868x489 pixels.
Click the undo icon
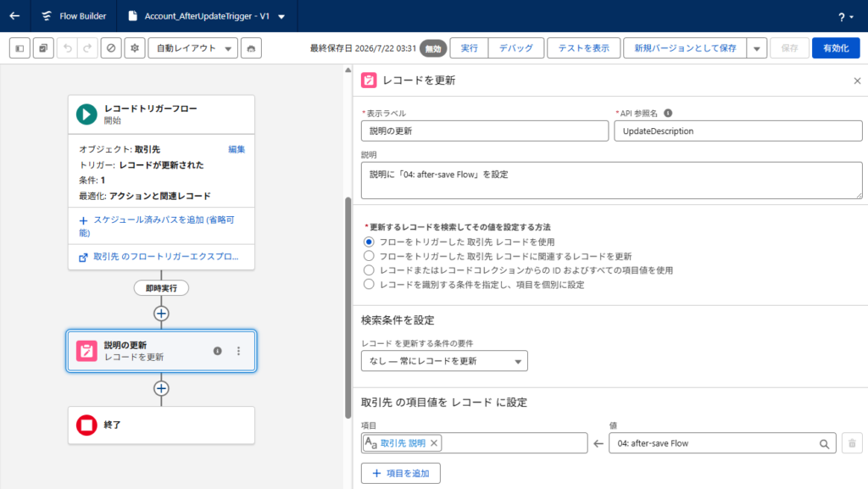pos(68,48)
